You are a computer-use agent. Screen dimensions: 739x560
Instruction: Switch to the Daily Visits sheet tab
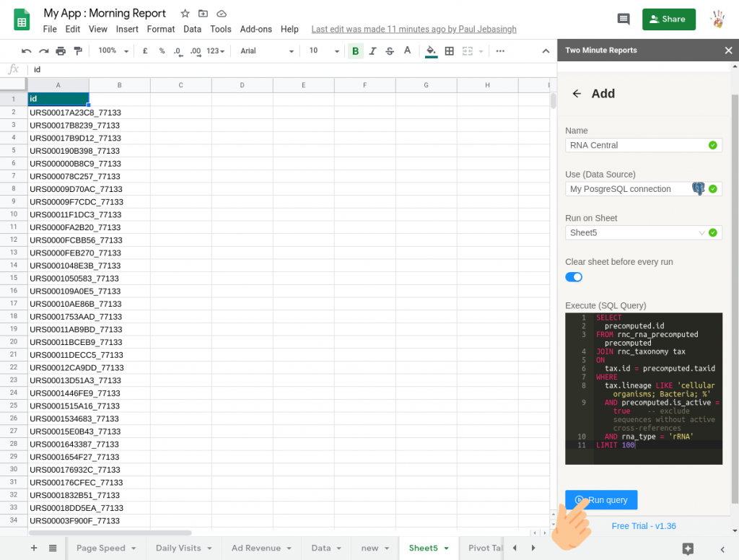tap(178, 548)
